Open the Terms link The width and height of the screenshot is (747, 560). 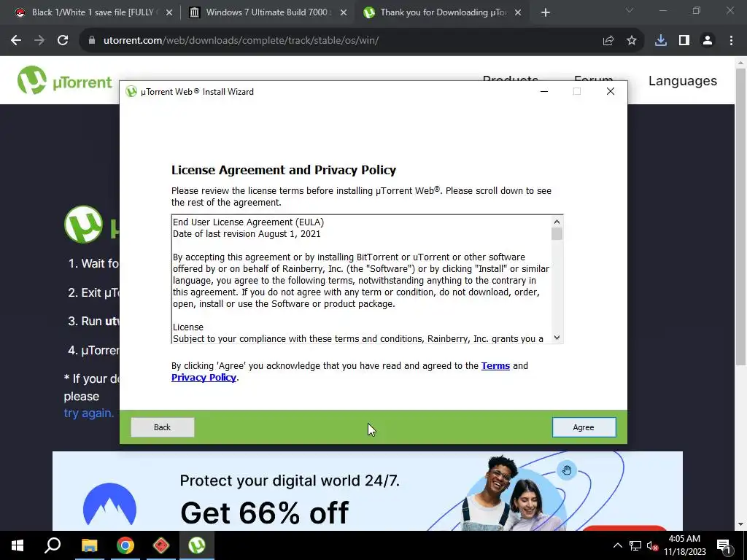pyautogui.click(x=495, y=366)
